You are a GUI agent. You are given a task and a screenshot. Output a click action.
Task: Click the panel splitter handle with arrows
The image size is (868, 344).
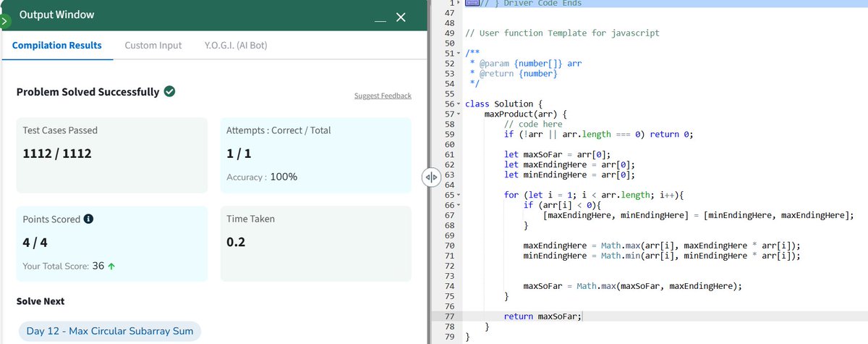430,176
